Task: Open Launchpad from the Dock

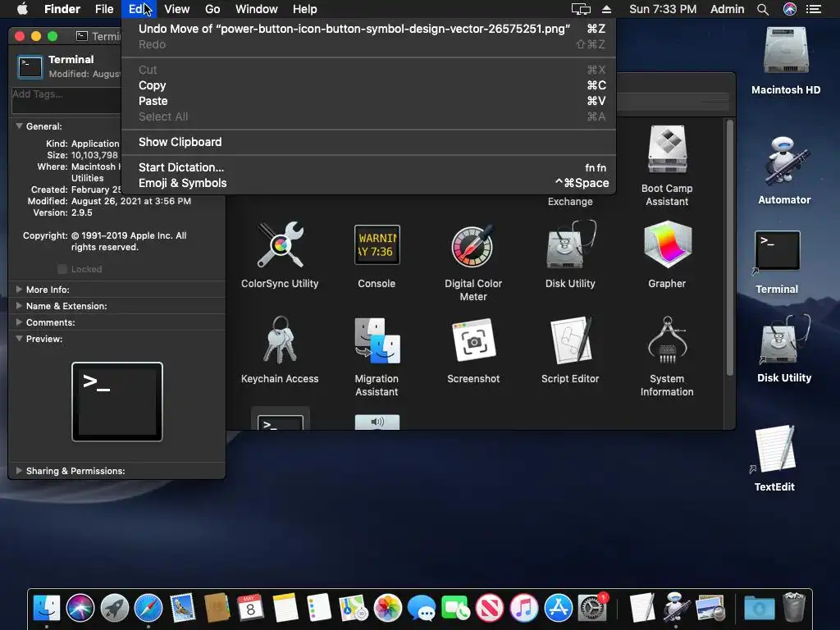Action: [115, 608]
